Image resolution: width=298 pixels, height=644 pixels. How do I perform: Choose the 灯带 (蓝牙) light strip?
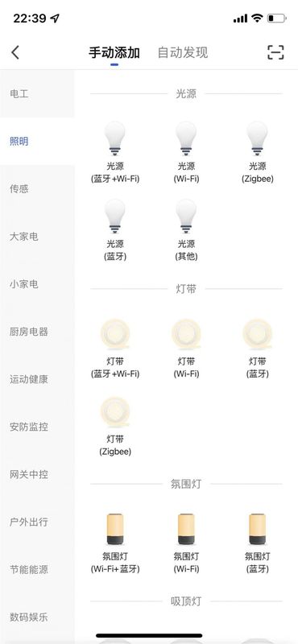point(257,334)
